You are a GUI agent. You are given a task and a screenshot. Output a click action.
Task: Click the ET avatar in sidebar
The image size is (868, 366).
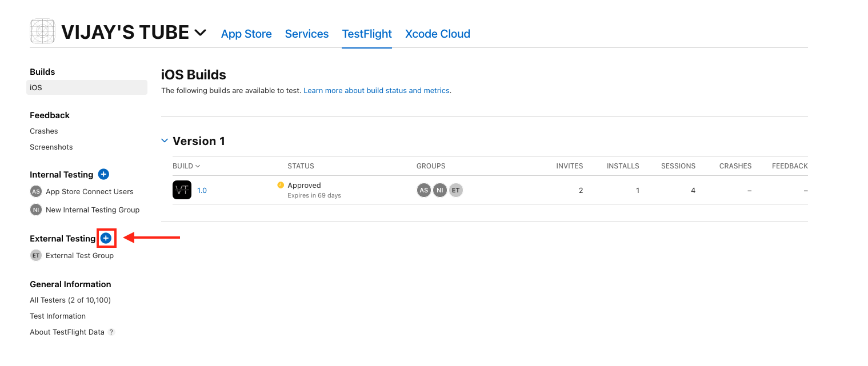tap(36, 255)
